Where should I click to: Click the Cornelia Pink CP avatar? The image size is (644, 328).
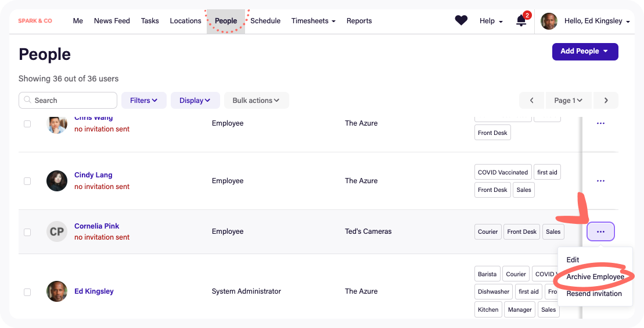point(57,231)
